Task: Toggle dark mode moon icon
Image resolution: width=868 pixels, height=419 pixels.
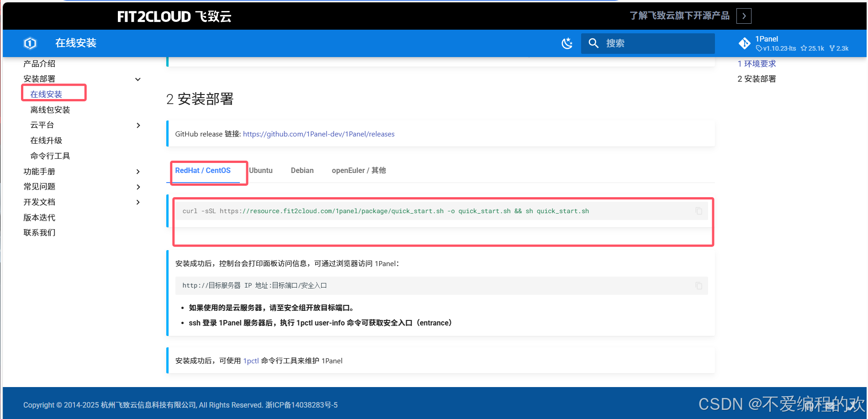Action: [x=567, y=43]
